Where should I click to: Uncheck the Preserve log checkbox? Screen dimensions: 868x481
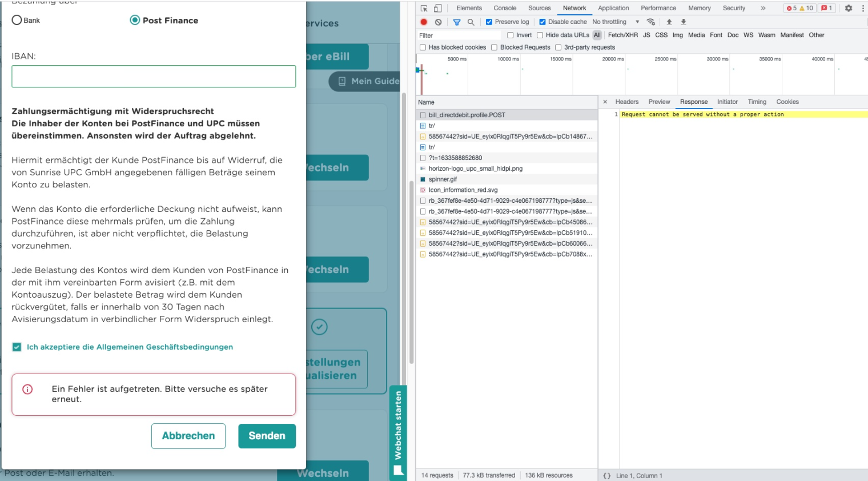tap(489, 22)
